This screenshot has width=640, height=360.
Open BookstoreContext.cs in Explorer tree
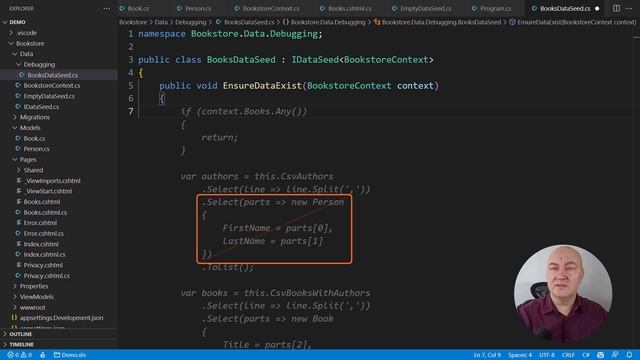pyautogui.click(x=52, y=85)
